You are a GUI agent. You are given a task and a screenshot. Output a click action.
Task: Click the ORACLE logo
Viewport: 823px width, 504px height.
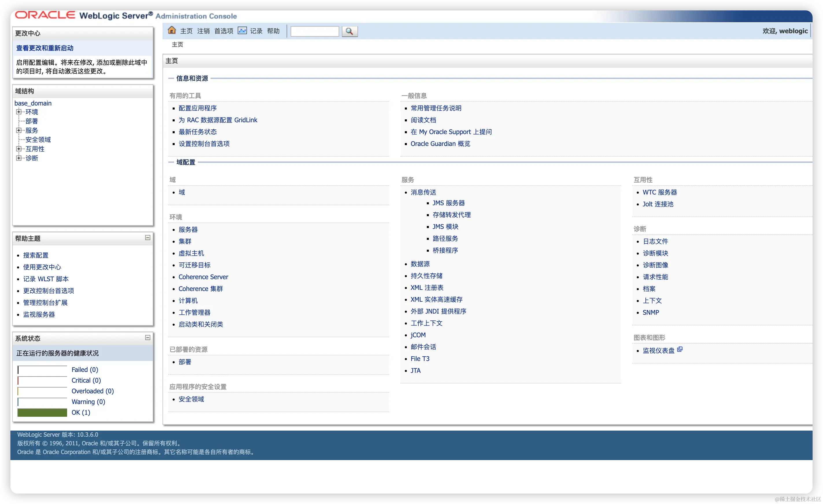[45, 15]
